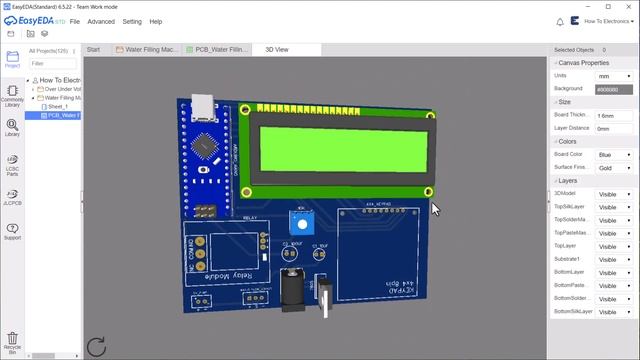Collapse the How To Electronics tree node
This screenshot has width=640, height=360.
[x=28, y=80]
